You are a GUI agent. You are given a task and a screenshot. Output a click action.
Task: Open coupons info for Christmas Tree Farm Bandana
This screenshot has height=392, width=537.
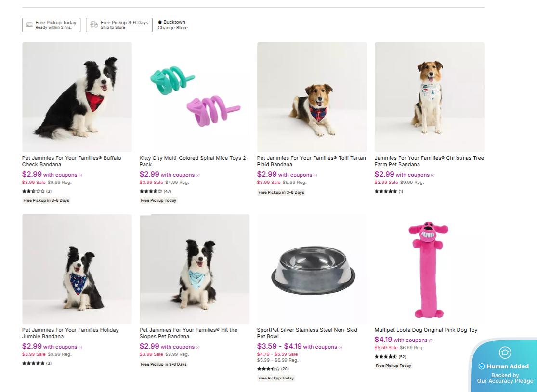click(x=432, y=174)
